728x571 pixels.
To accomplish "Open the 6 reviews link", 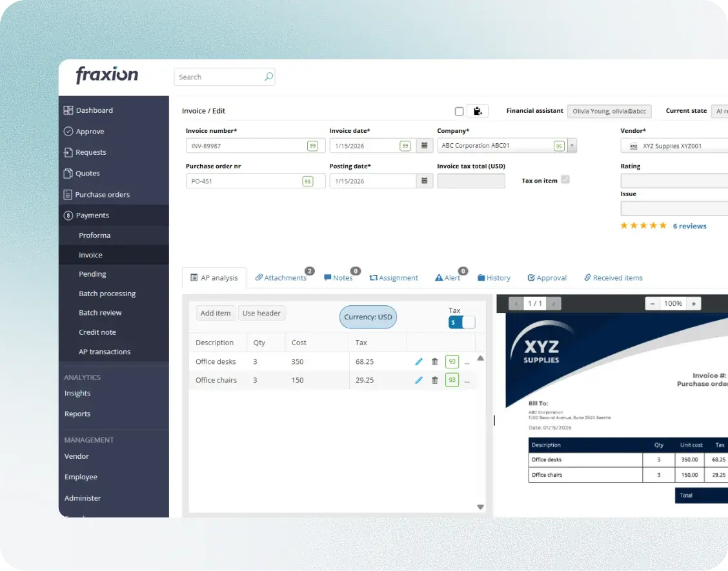I will [689, 226].
